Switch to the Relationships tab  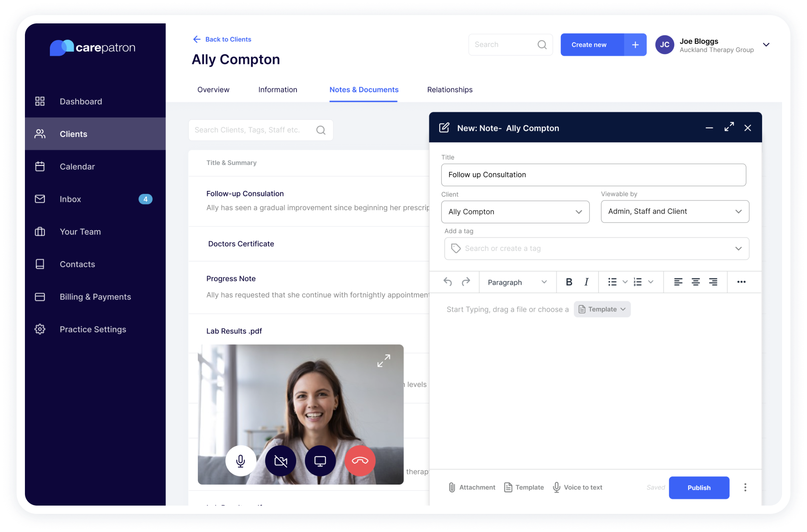tap(450, 90)
